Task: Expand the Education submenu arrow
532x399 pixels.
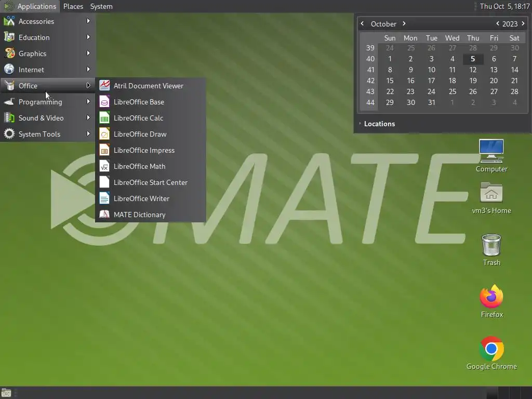Action: click(88, 37)
